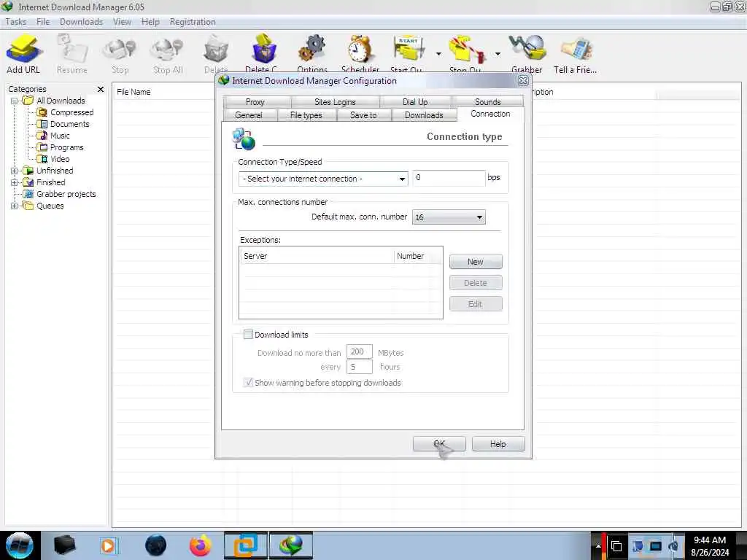This screenshot has height=560, width=747.
Task: Switch to the Dial Up tab
Action: 415,102
